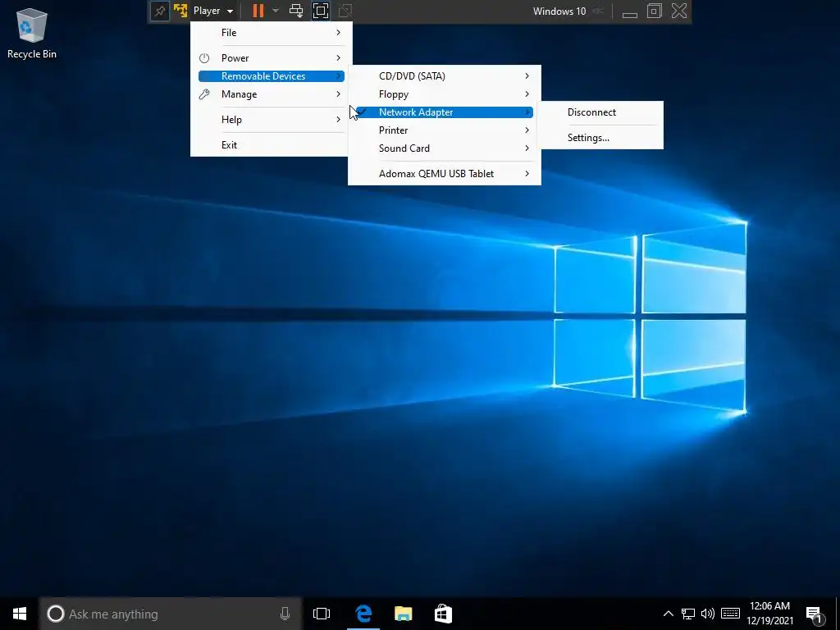Open Task View from the taskbar
Screen dimensions: 840x630
tap(322, 614)
